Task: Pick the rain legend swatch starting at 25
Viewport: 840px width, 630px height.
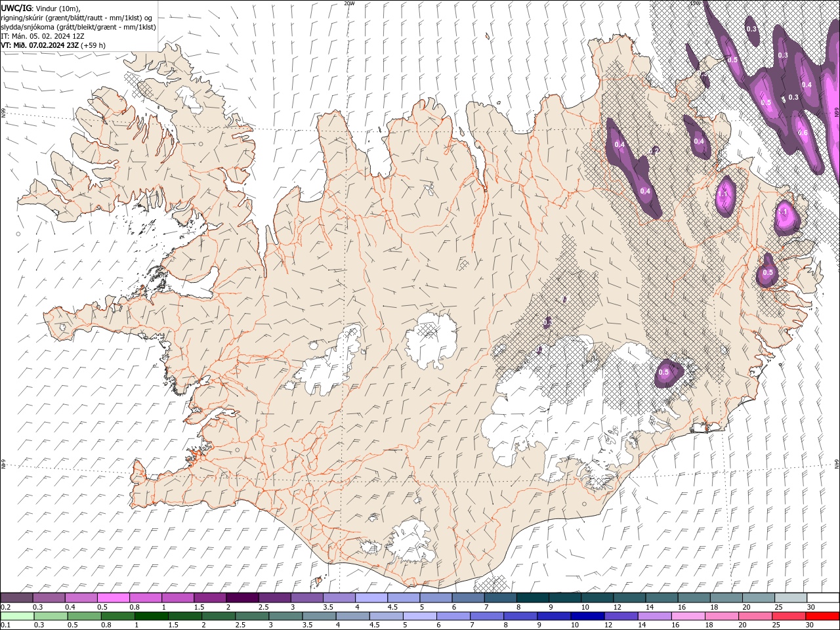Action: coord(788,616)
